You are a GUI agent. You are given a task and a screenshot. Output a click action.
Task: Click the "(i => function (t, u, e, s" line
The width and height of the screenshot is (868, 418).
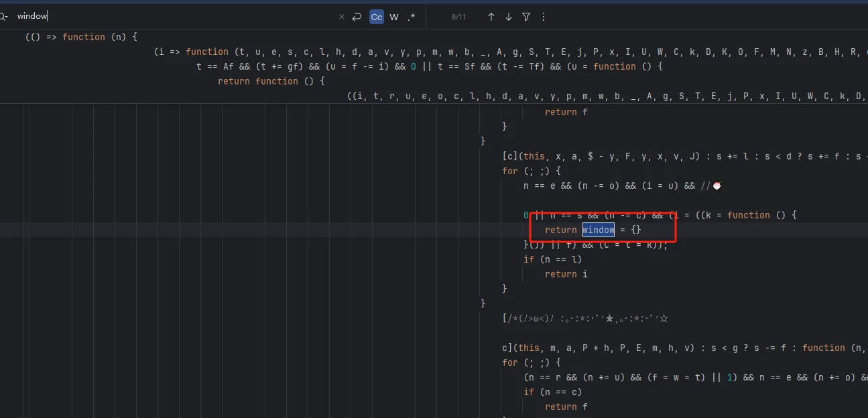pyautogui.click(x=511, y=52)
